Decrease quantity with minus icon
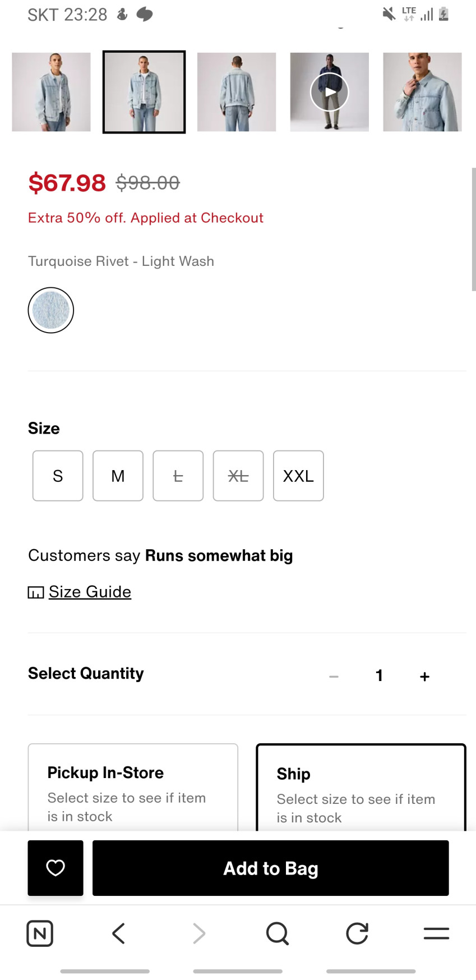 pyautogui.click(x=334, y=677)
